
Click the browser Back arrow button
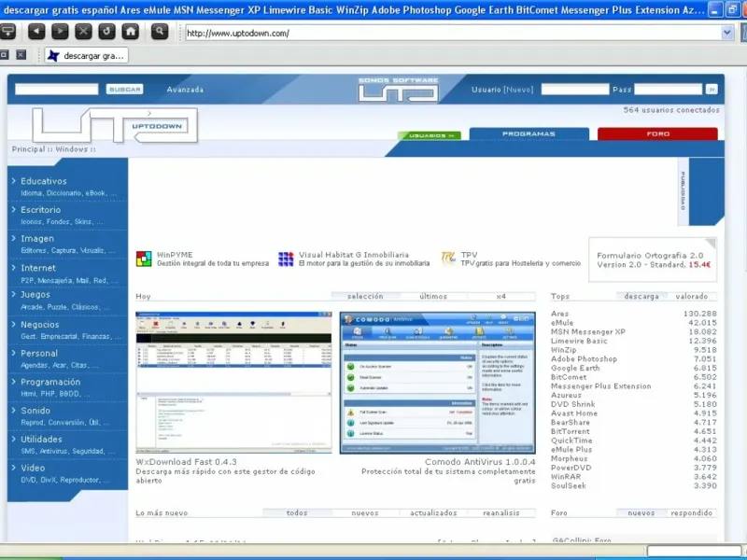coord(36,32)
